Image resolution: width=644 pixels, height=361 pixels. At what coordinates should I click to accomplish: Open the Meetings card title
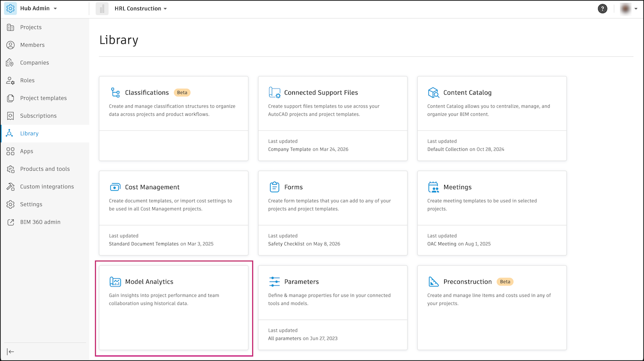click(457, 187)
